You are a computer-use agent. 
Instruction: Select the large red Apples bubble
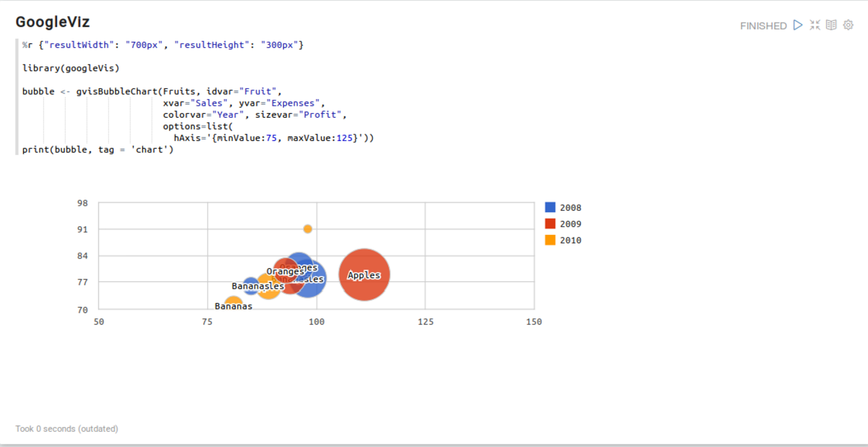pos(364,274)
